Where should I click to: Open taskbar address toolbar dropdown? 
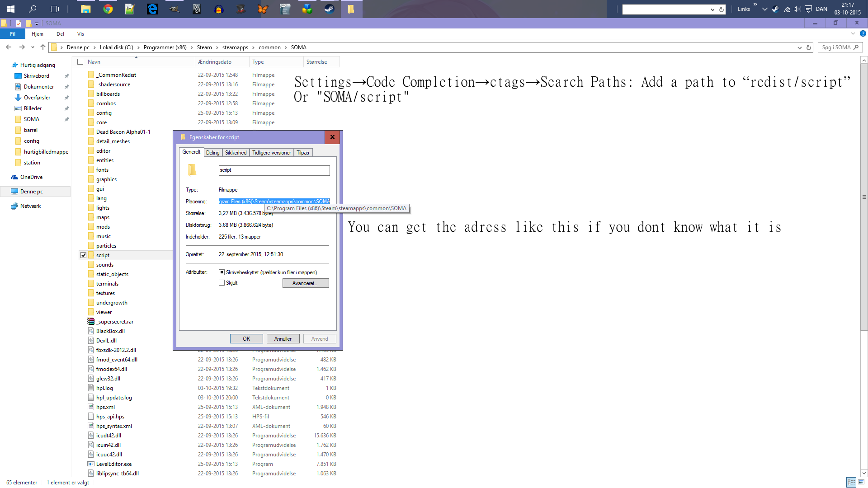(712, 9)
